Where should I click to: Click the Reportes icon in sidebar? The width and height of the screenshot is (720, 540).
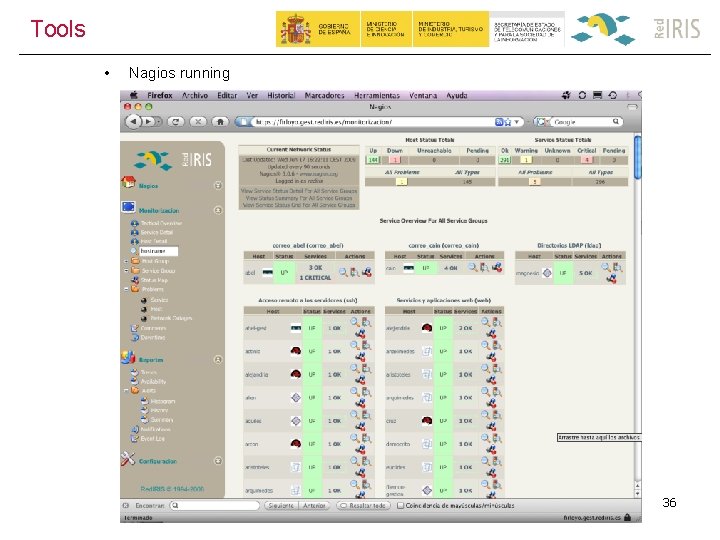[x=128, y=357]
